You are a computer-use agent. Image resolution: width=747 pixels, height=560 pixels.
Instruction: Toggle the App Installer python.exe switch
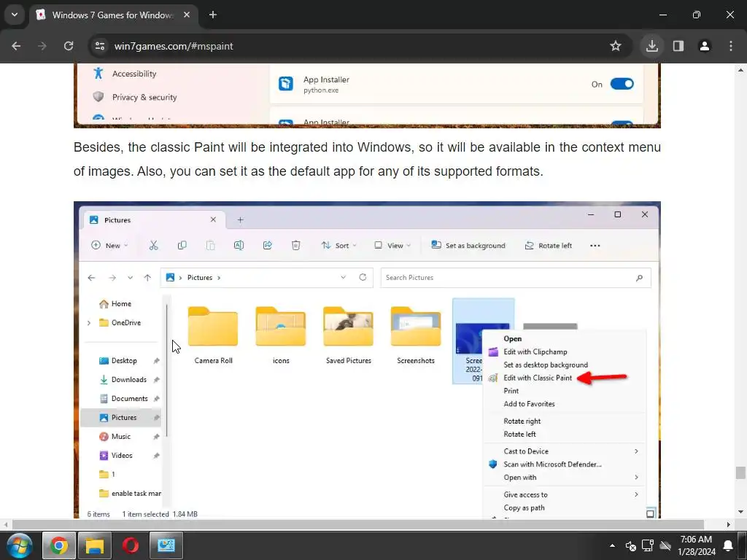click(622, 84)
